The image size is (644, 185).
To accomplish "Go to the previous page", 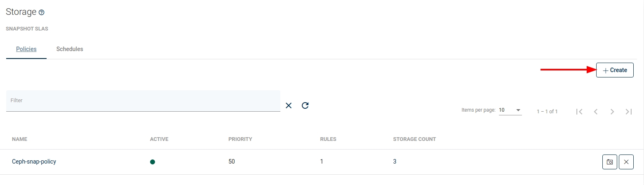I will pyautogui.click(x=596, y=111).
